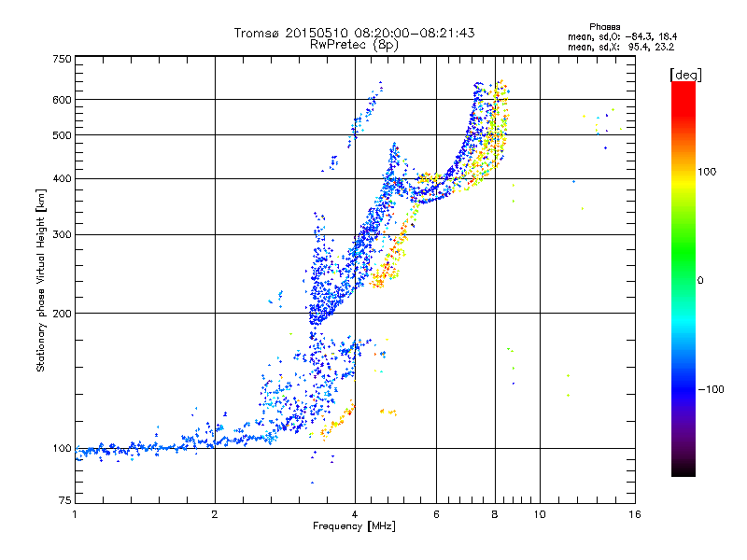Click the plot title 'Tromsø 20150510 08:20:00-08:21:43'
Image resolution: width=747 pixels, height=560 pixels.
(x=354, y=33)
